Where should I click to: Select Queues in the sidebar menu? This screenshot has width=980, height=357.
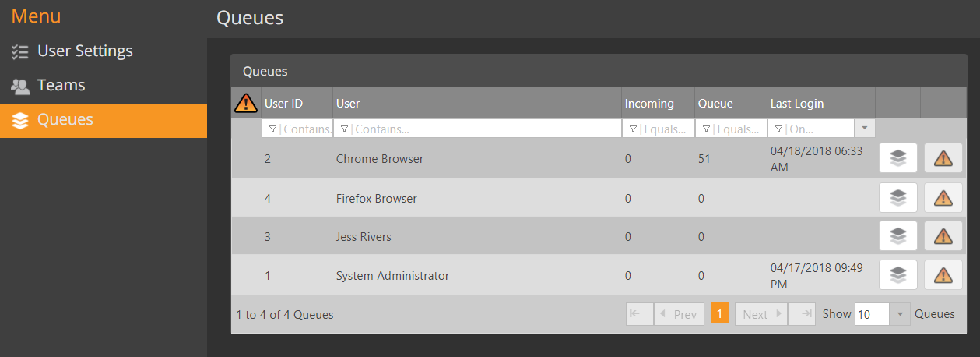pyautogui.click(x=104, y=120)
